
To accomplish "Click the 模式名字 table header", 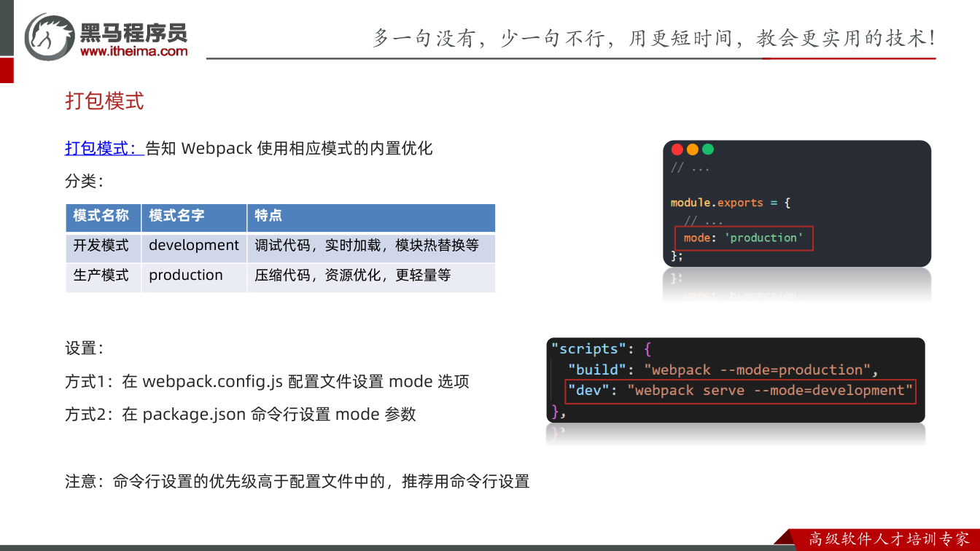I will click(194, 216).
